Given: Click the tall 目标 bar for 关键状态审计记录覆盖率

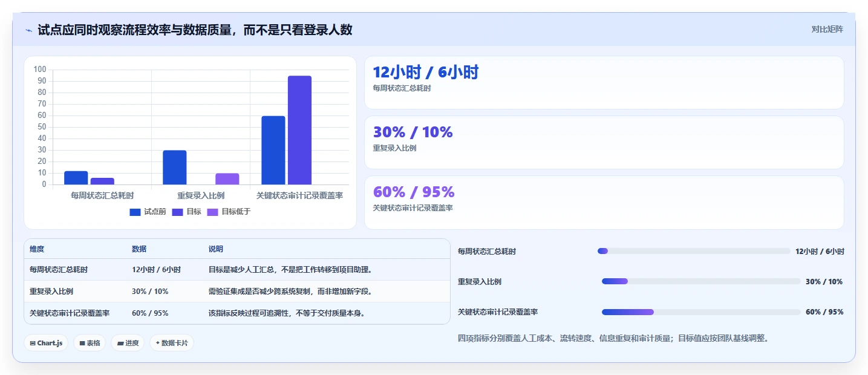Looking at the screenshot, I should pyautogui.click(x=299, y=130).
